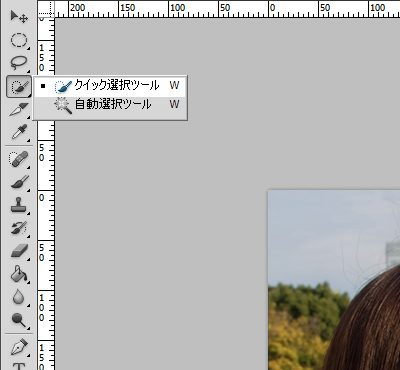Screen dimensions: 400x370
Task: Select the Eraser tool
Action: [19, 251]
